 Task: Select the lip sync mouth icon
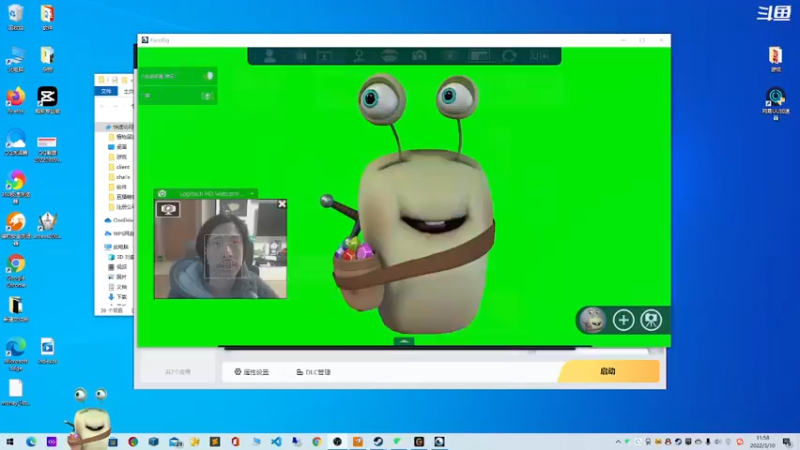pos(389,56)
